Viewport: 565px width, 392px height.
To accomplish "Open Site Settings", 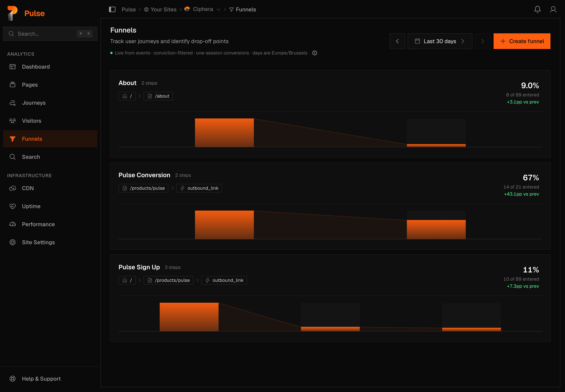I will [x=50, y=242].
